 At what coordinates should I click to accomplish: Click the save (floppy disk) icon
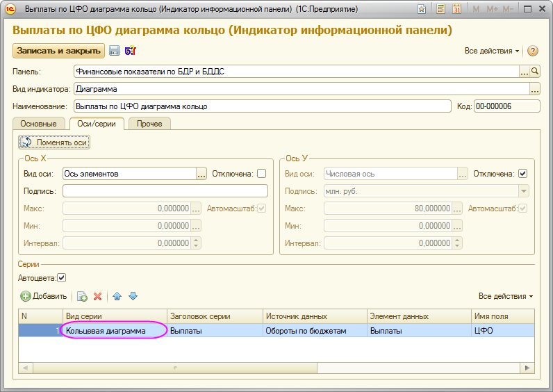click(x=114, y=51)
